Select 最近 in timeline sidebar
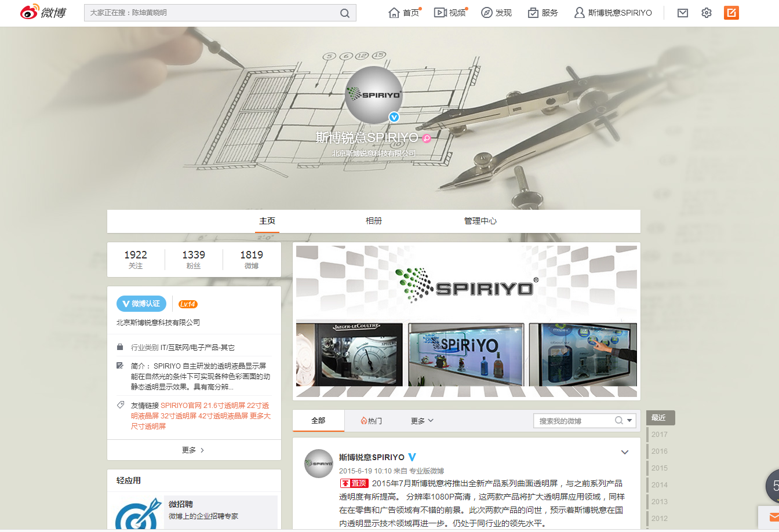Viewport: 779px width, 532px height. click(x=661, y=418)
